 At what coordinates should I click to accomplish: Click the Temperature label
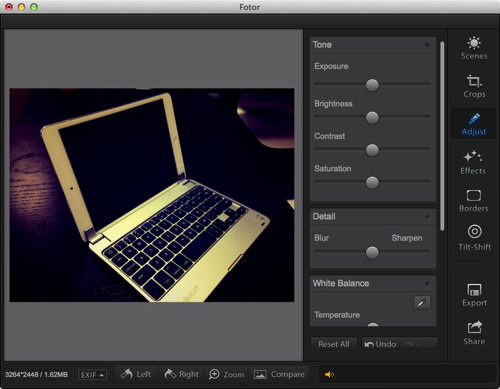pos(337,315)
